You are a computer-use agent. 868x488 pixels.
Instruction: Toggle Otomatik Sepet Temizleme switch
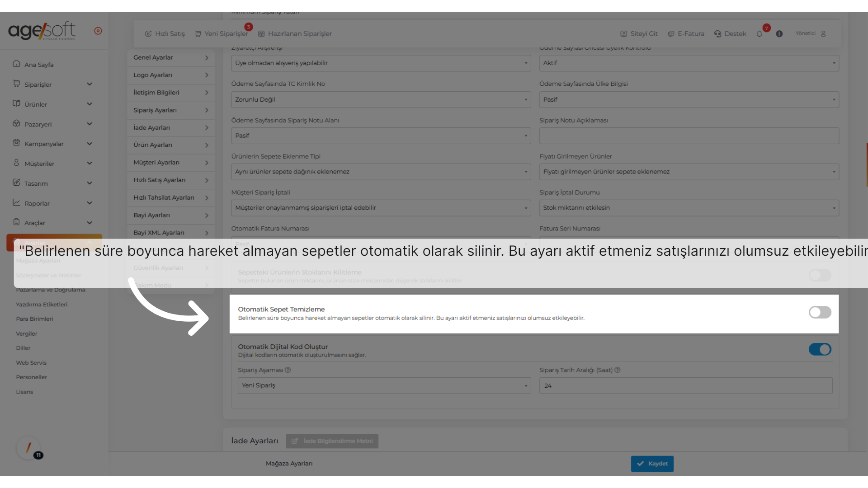[x=820, y=312]
